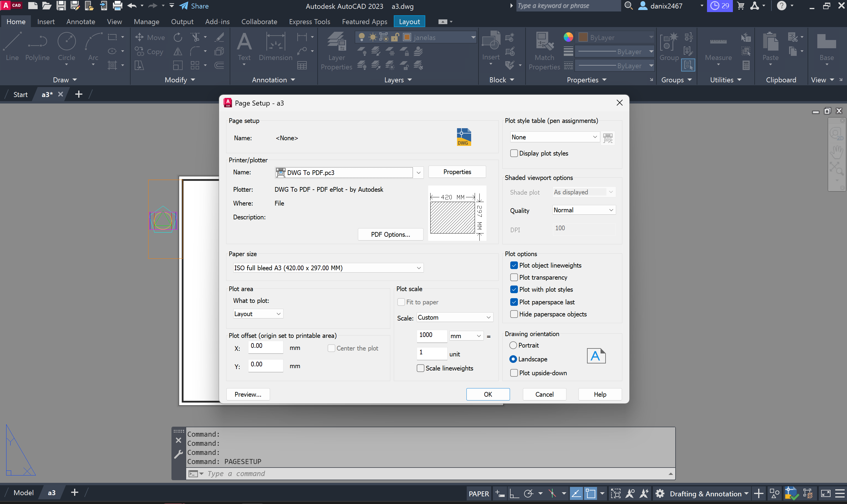Click the ByLayer object color swatch
This screenshot has height=504, width=847.
click(583, 37)
